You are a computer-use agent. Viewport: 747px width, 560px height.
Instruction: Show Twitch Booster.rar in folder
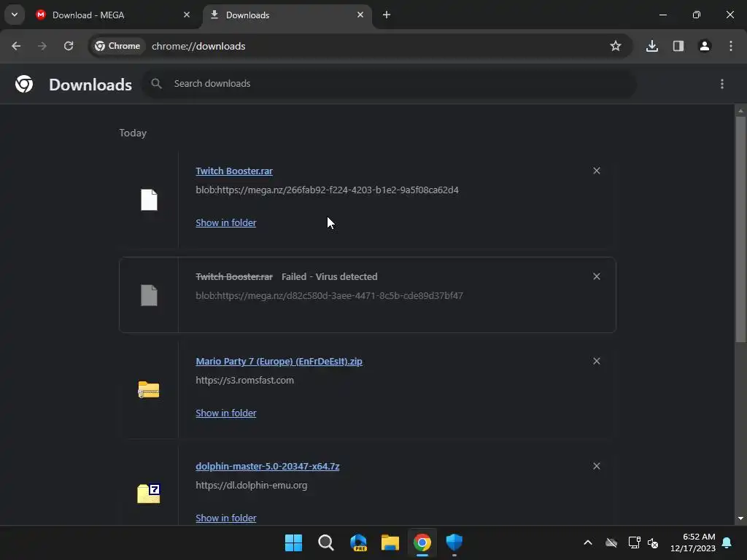click(226, 223)
